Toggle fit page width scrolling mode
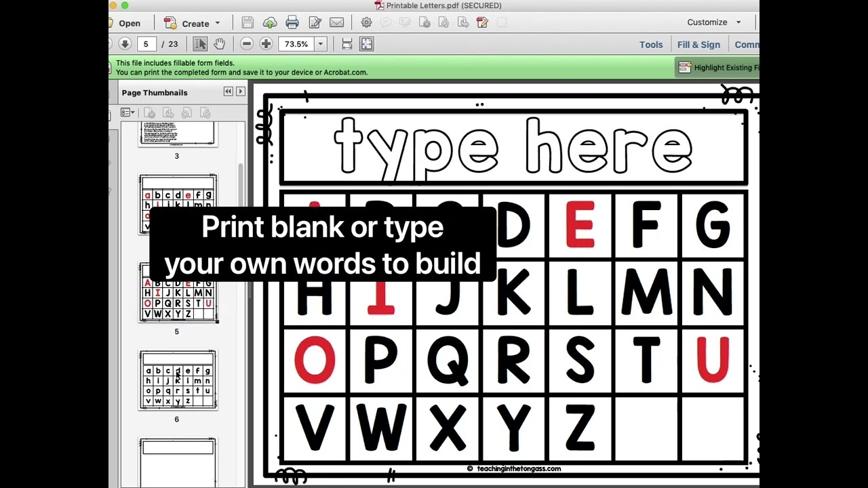The width and height of the screenshot is (868, 488). (x=347, y=44)
